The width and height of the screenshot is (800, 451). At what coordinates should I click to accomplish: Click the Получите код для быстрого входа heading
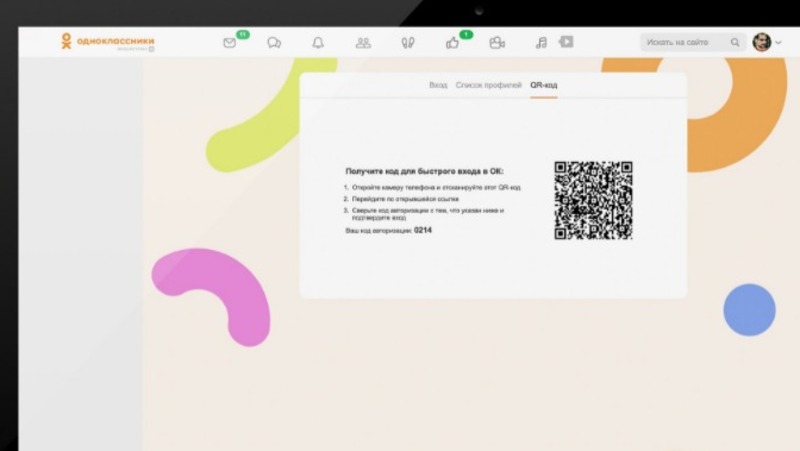coord(424,172)
